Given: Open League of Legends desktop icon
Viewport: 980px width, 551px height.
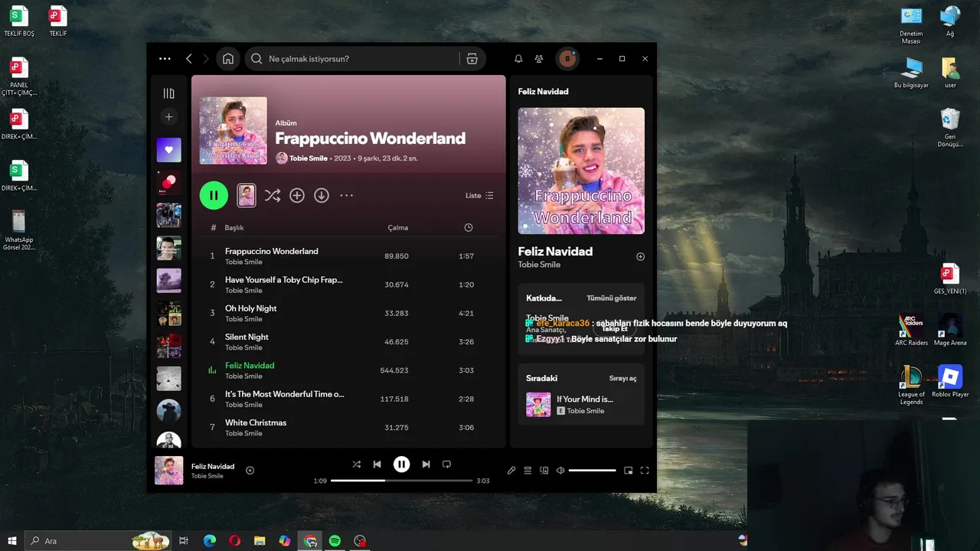Looking at the screenshot, I should tap(911, 385).
